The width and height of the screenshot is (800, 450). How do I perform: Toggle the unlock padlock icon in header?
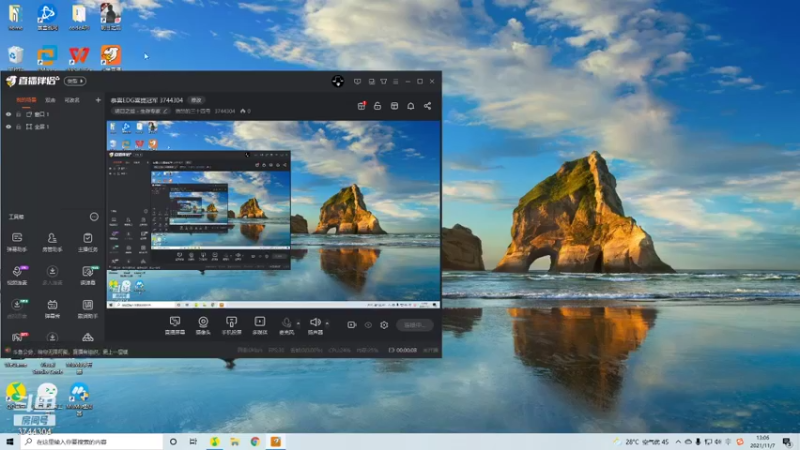378,106
